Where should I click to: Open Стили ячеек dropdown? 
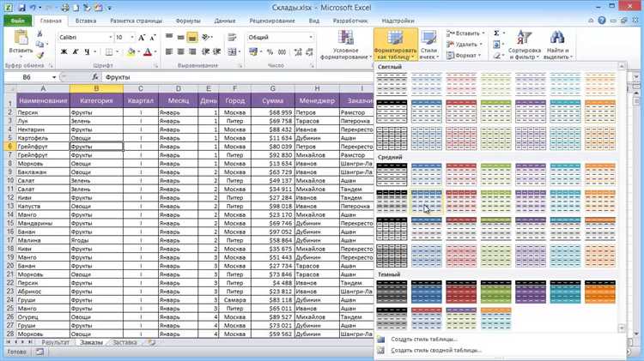[x=428, y=45]
